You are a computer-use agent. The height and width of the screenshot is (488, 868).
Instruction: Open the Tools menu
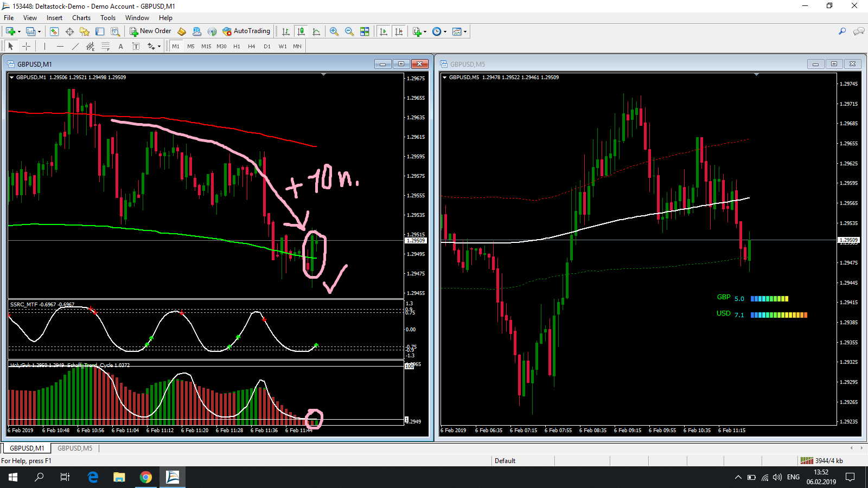pyautogui.click(x=108, y=18)
